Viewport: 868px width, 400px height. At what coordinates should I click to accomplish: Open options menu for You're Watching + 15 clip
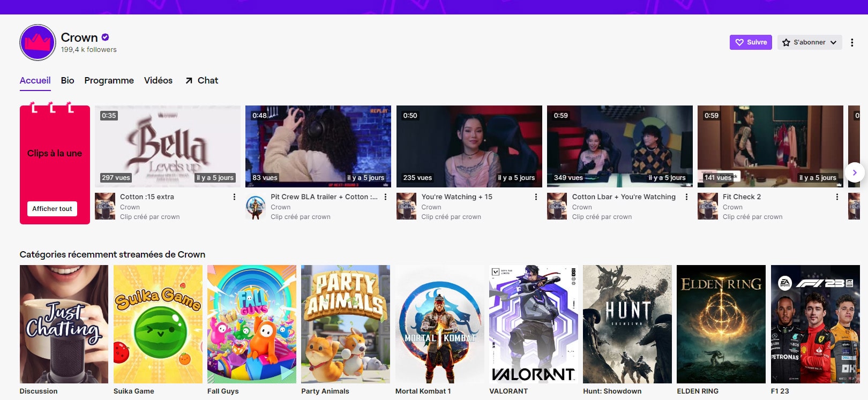point(536,197)
